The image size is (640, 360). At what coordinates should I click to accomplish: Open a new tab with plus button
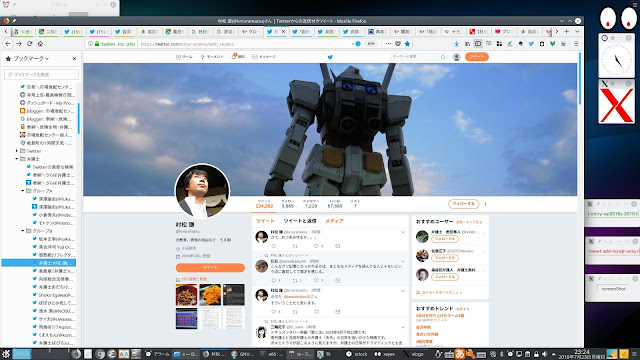pos(567,31)
